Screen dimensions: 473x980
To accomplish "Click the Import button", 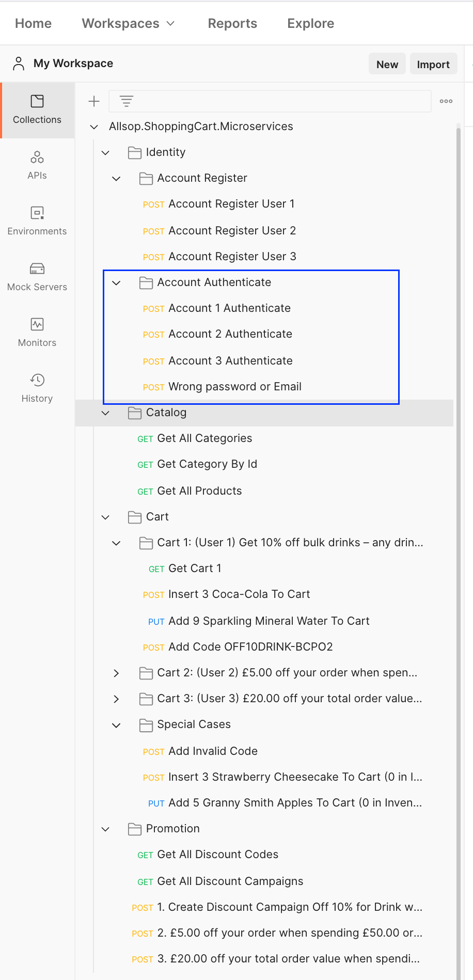I will [x=433, y=64].
